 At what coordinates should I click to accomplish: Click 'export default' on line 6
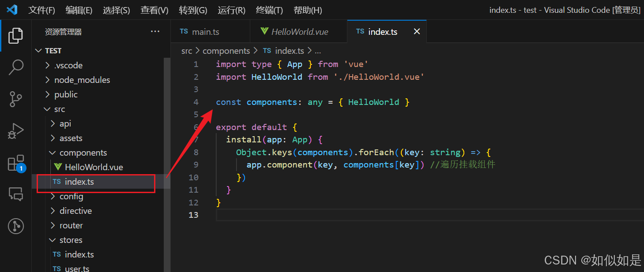tap(252, 127)
